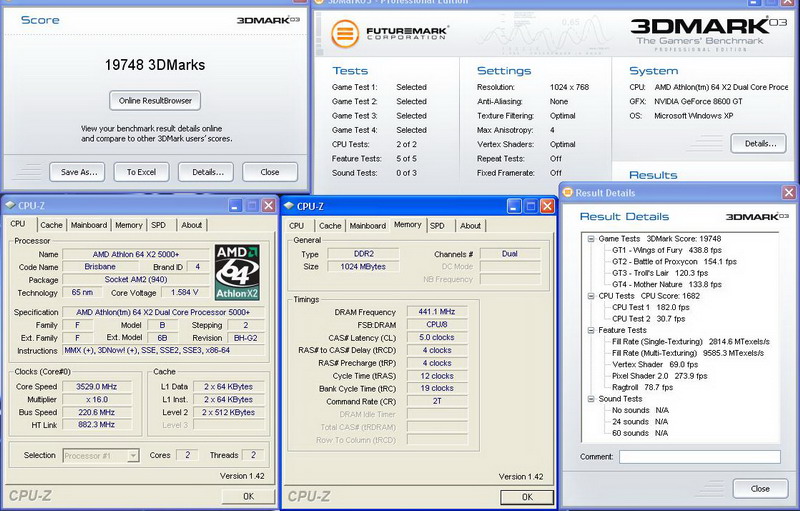Click NVIDIA GeForce 8600 GT text
Screen dimensions: 800x511
coord(698,101)
